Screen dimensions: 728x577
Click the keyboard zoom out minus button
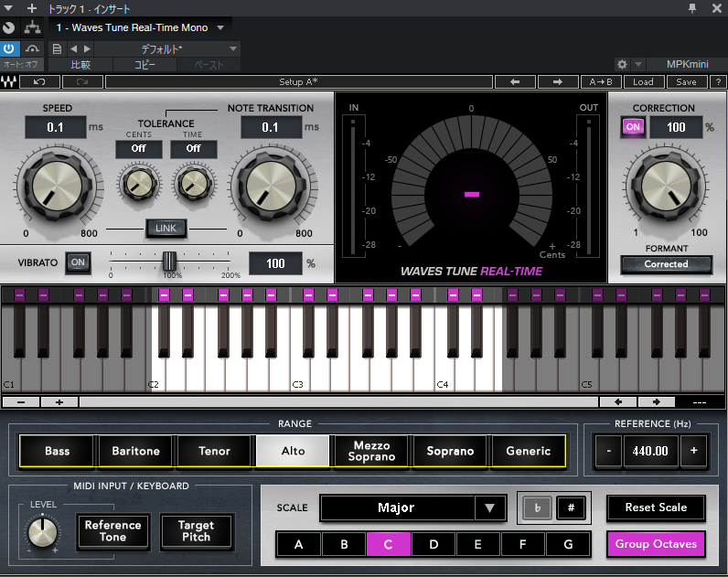(21, 402)
